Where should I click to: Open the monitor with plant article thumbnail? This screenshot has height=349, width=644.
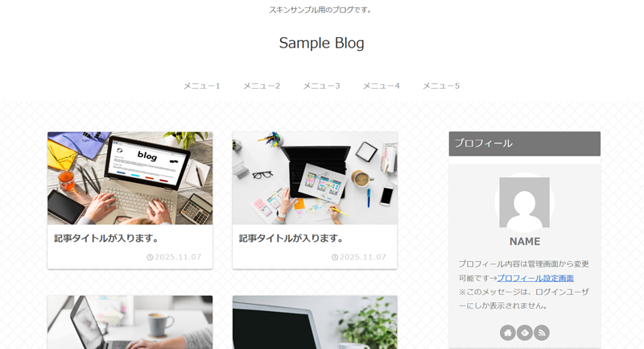coord(315,322)
